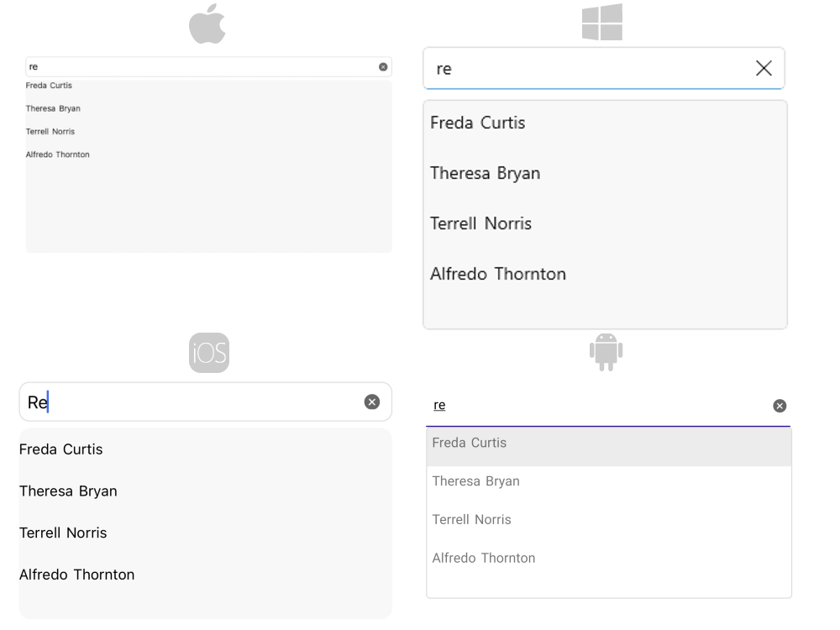Pick "Terrell Norris" in the top-right panel
Image resolution: width=840 pixels, height=630 pixels.
click(480, 223)
